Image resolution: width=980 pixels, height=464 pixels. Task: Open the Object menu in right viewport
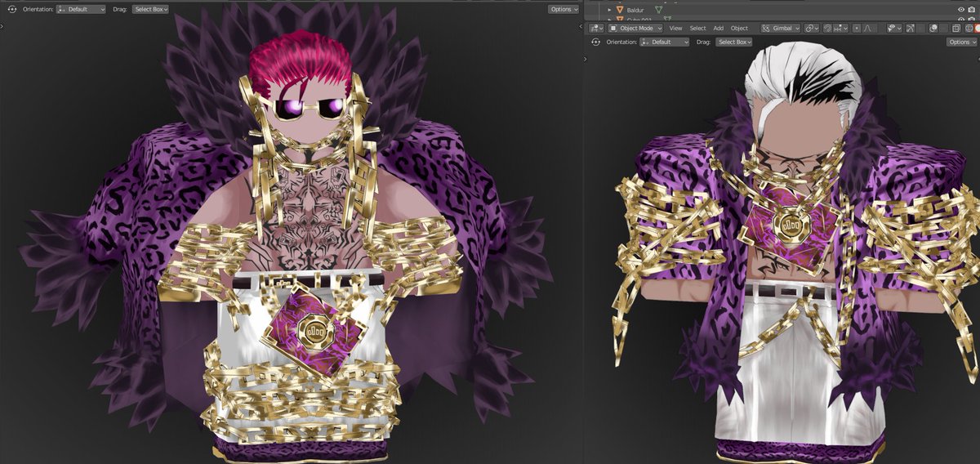[739, 28]
